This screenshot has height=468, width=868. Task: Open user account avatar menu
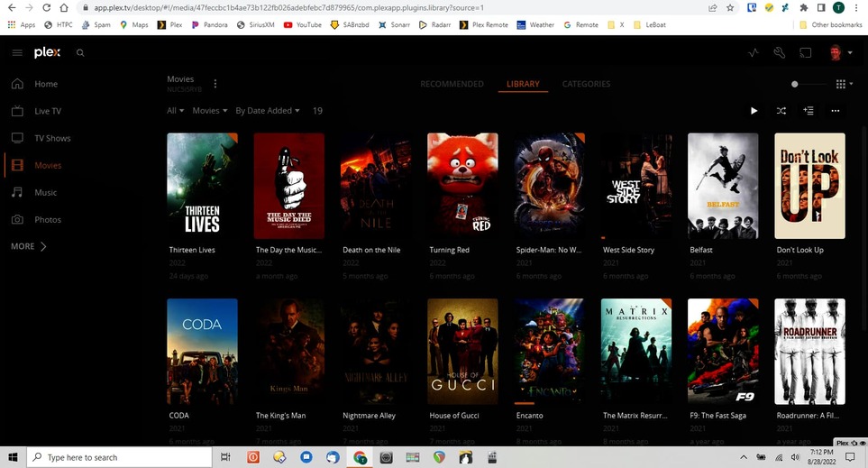pos(840,52)
